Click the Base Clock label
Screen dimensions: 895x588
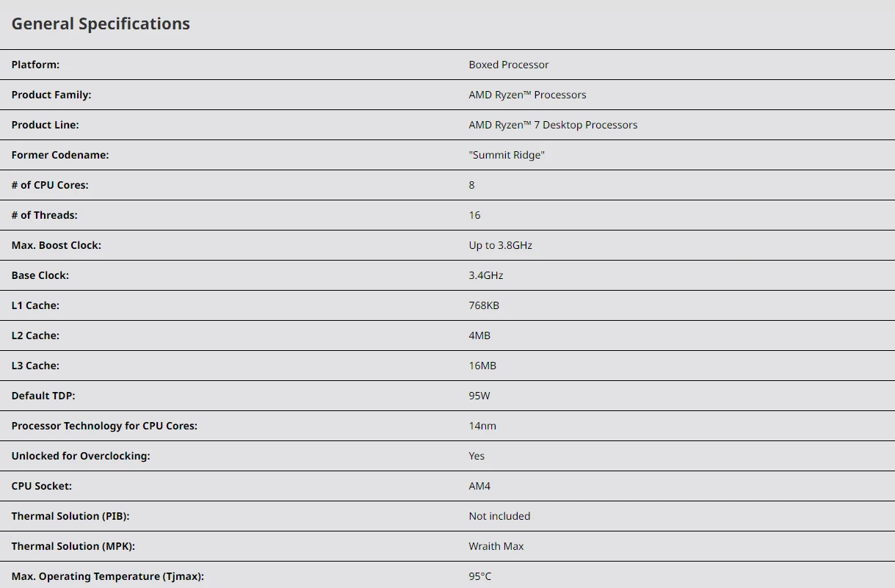click(x=40, y=275)
